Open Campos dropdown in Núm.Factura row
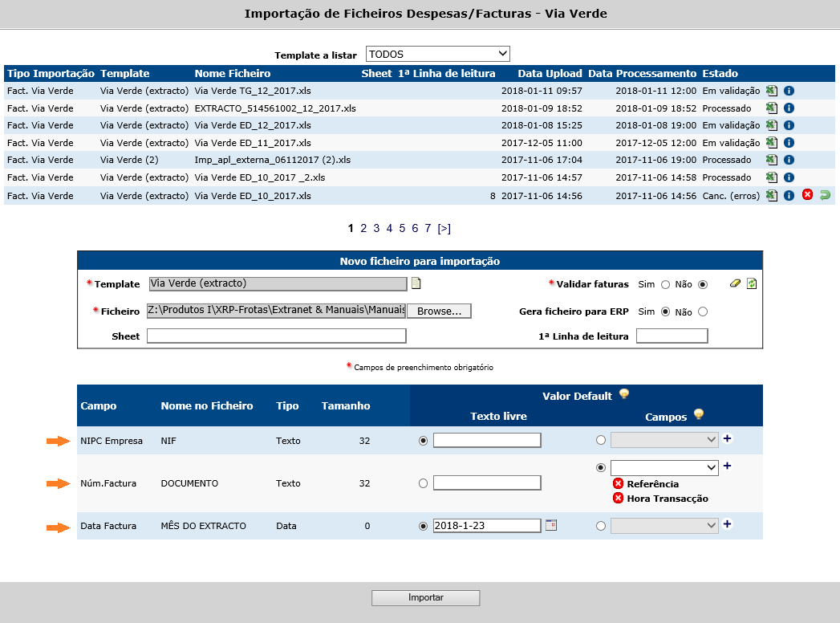Screen dimensions: 840x623 [x=663, y=467]
